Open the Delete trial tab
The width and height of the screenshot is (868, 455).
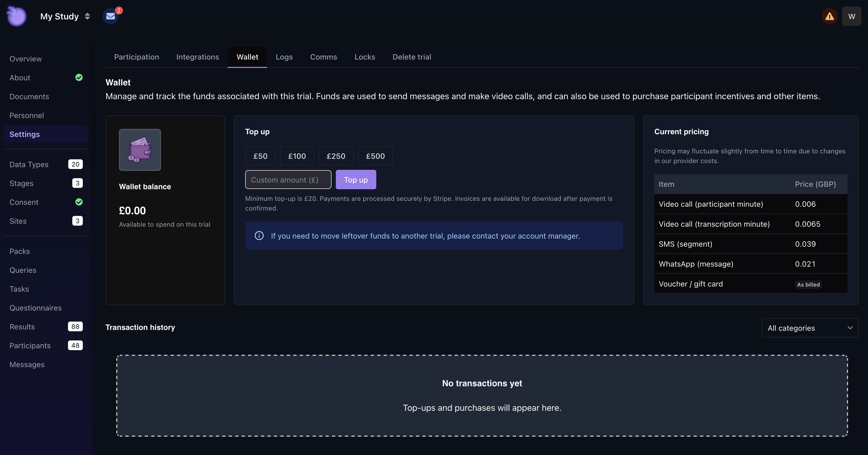point(411,57)
